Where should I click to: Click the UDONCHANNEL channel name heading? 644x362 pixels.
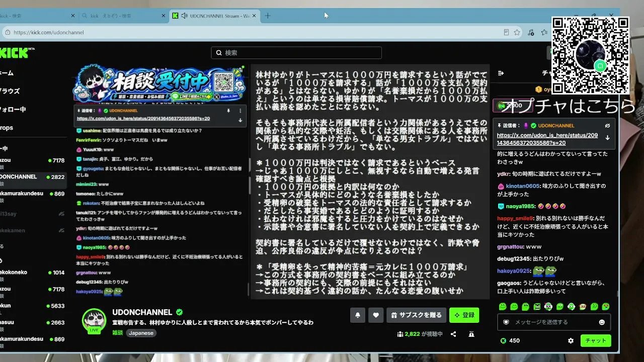142,312
